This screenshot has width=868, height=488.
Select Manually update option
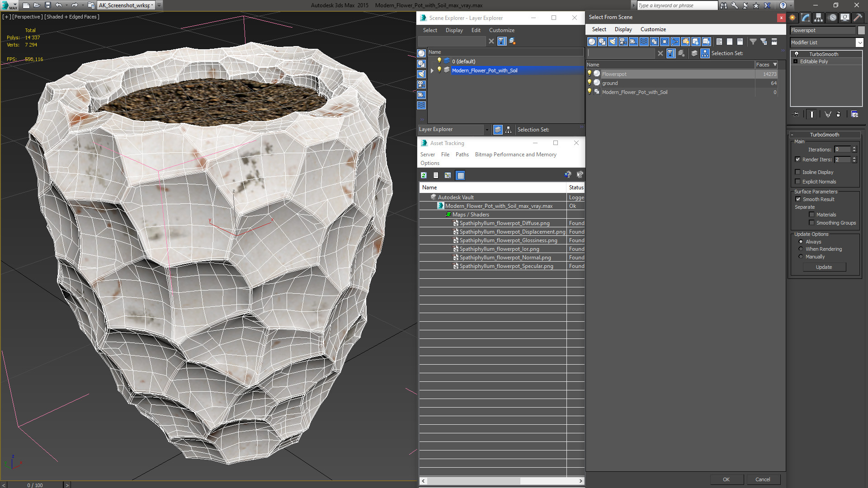(x=801, y=257)
